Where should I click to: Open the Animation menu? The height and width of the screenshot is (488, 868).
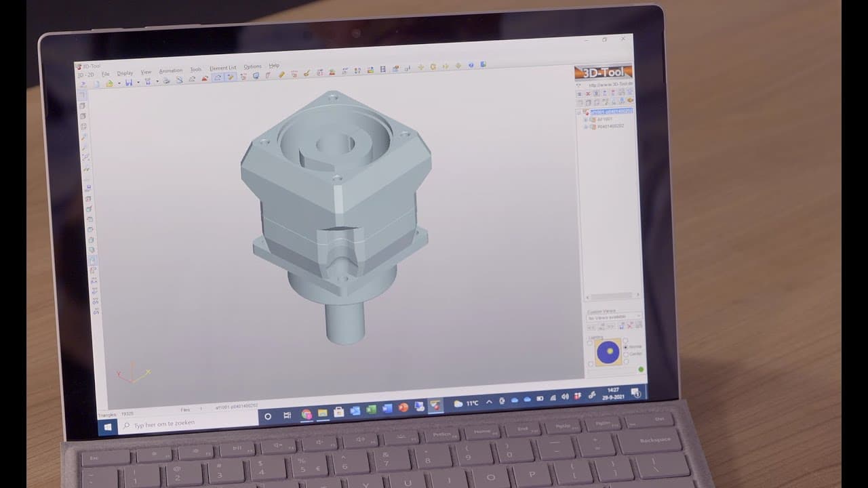[171, 71]
